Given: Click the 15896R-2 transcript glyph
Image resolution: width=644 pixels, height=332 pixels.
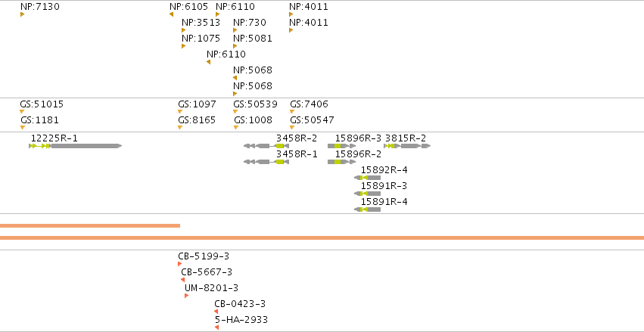Looking at the screenshot, I should pos(342,162).
